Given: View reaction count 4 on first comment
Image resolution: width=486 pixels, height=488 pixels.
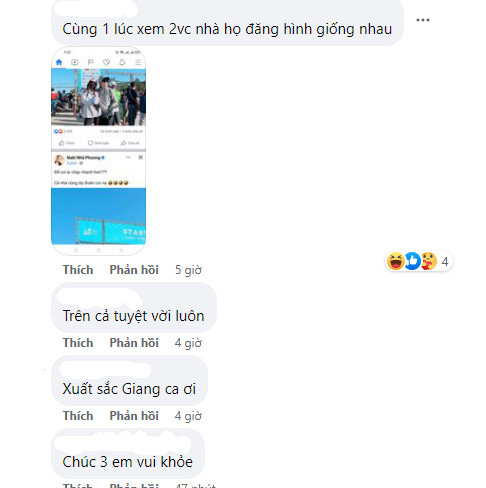Looking at the screenshot, I should click(445, 262).
